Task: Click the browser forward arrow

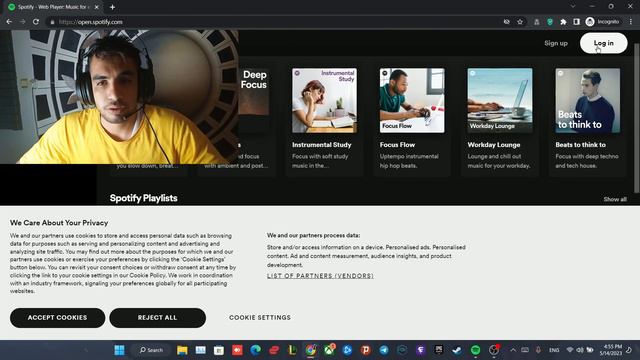Action: pyautogui.click(x=22, y=22)
